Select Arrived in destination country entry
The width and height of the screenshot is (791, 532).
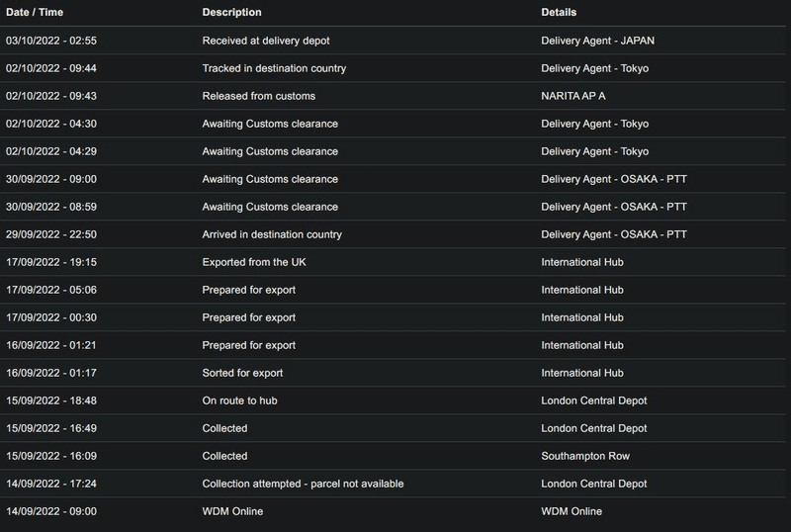[x=272, y=234]
